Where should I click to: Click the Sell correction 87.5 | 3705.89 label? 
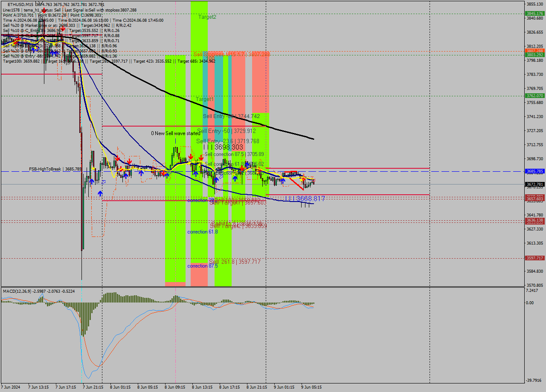coord(234,154)
